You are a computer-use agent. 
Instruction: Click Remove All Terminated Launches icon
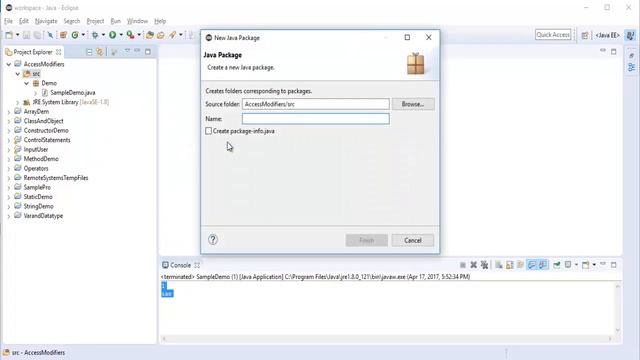pyautogui.click(x=484, y=265)
